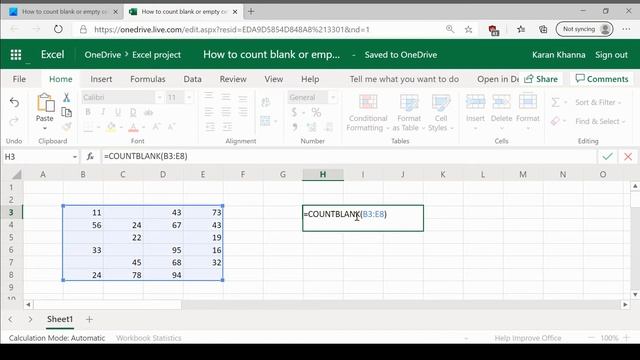The width and height of the screenshot is (640, 360).
Task: Click the zoom in plus control
Action: tap(627, 338)
